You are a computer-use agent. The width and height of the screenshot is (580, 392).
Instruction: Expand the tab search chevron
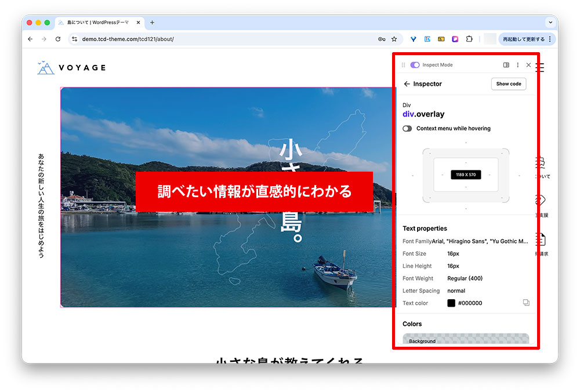(x=549, y=23)
